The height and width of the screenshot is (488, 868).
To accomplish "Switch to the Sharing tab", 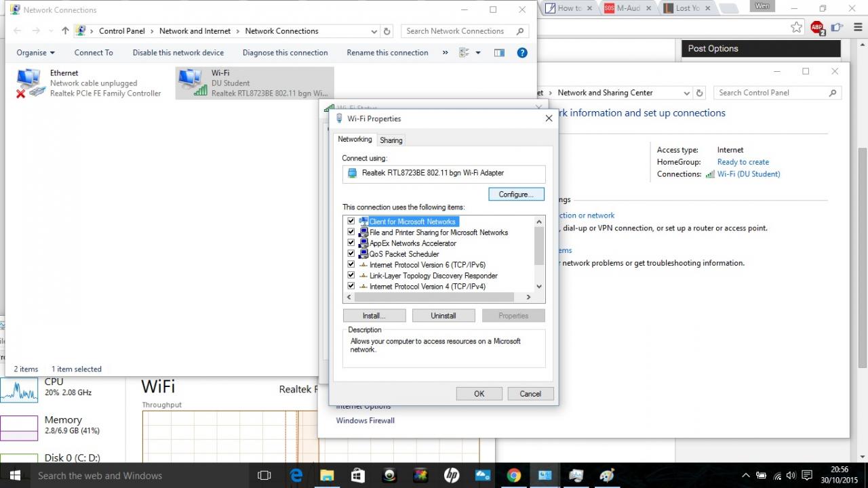I will [391, 140].
